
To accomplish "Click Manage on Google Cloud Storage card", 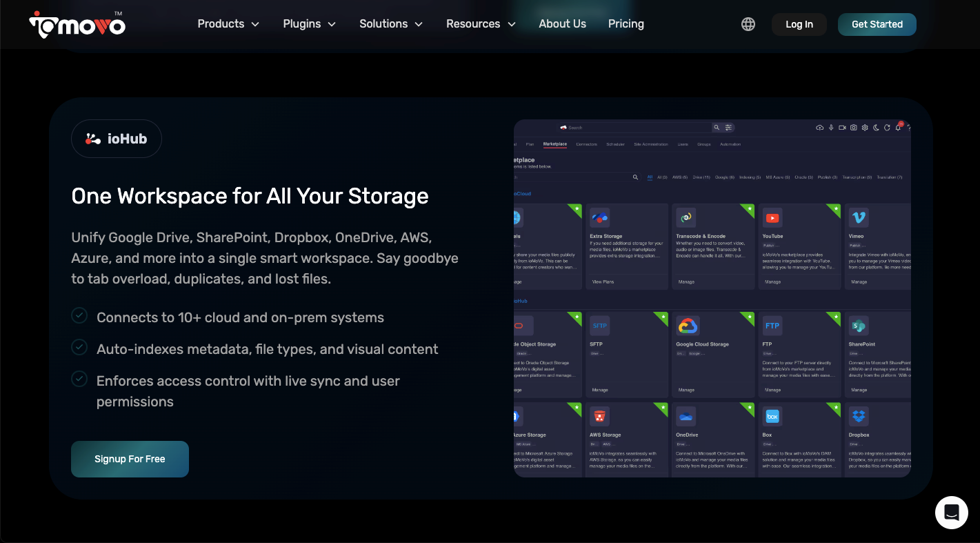I will point(686,390).
